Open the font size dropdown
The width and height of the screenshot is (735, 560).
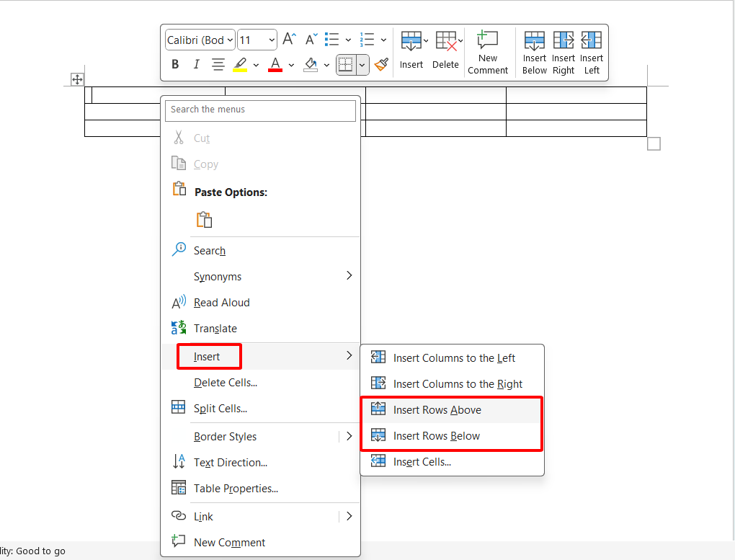(x=257, y=40)
